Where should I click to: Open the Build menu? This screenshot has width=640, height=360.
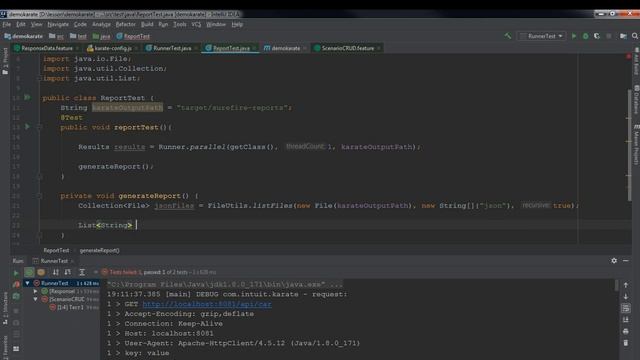coord(147,24)
